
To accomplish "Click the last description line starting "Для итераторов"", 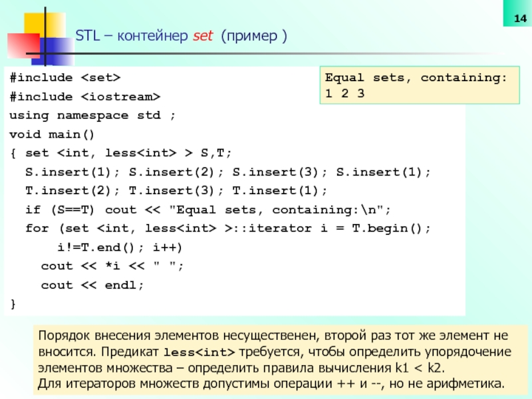I will click(269, 384).
